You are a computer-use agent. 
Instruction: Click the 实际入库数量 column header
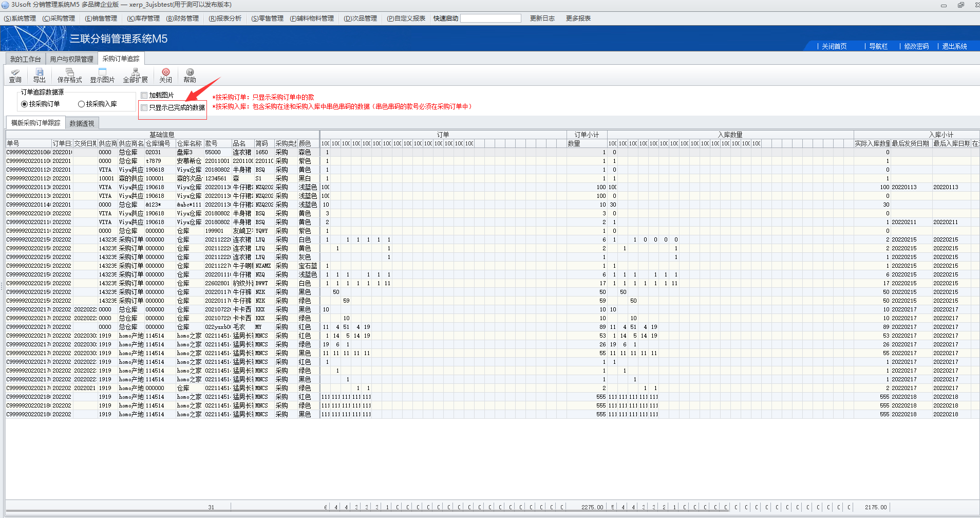pyautogui.click(x=872, y=143)
